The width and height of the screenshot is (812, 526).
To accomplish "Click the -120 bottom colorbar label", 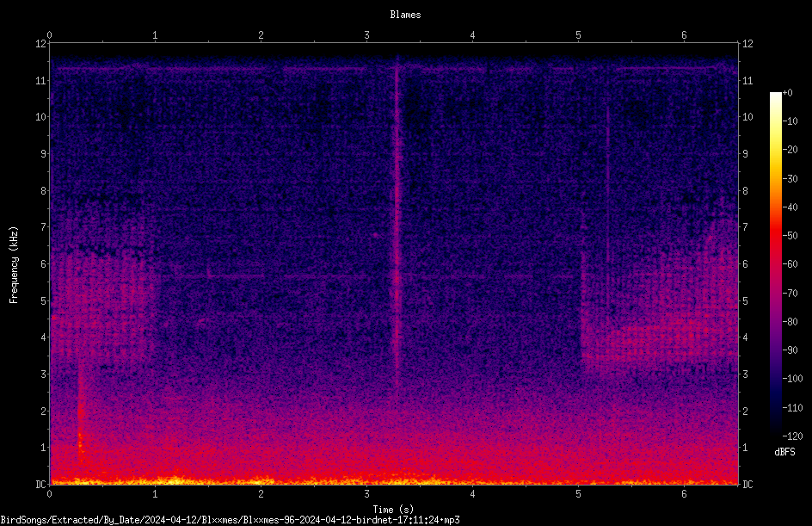I will pyautogui.click(x=792, y=436).
